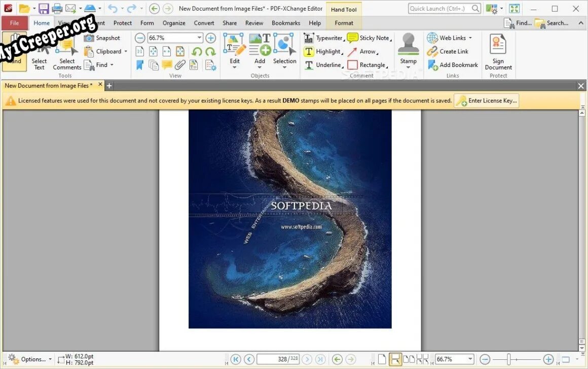Select the Typewriter tool
This screenshot has width=588, height=369.
point(324,38)
